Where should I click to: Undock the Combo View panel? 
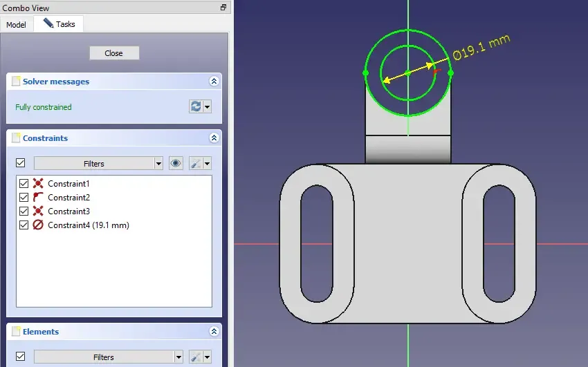tap(223, 7)
